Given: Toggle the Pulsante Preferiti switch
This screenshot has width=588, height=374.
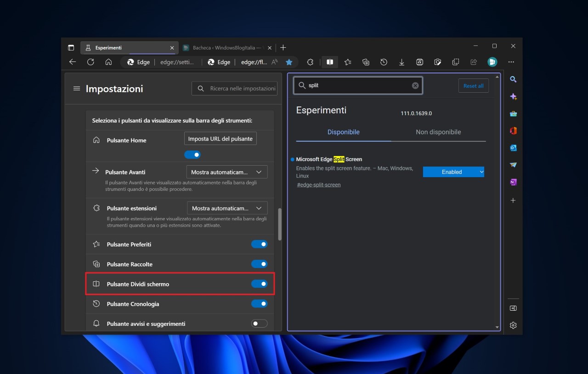Looking at the screenshot, I should tap(259, 244).
